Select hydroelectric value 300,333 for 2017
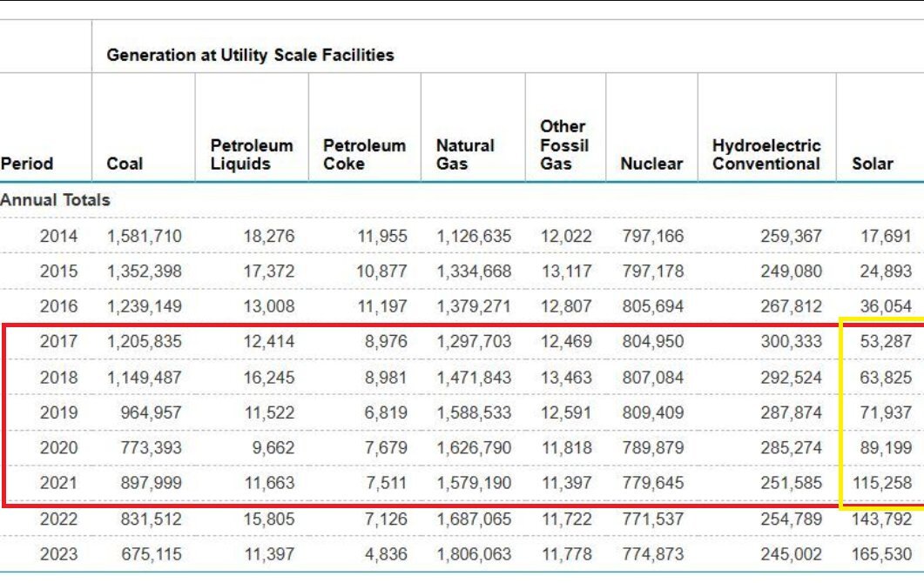The width and height of the screenshot is (924, 583). [790, 342]
